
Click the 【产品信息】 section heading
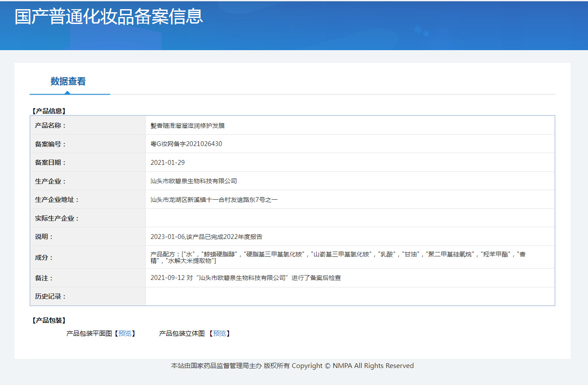point(48,111)
